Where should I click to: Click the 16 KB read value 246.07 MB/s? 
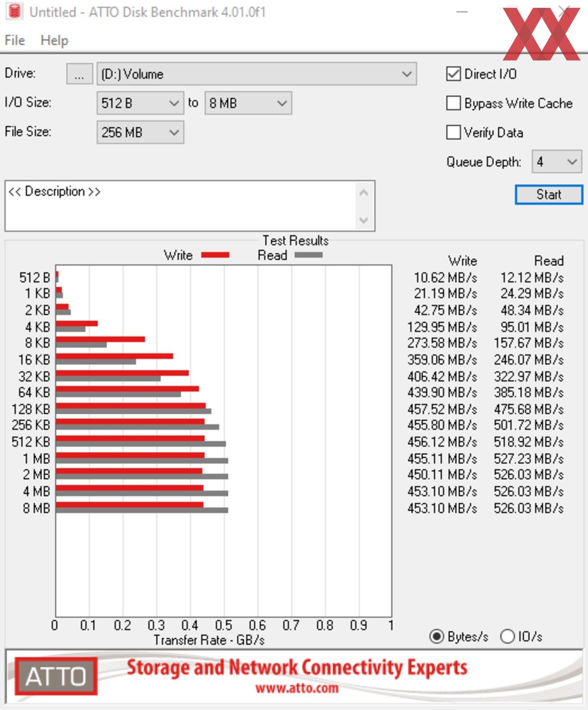(x=529, y=360)
